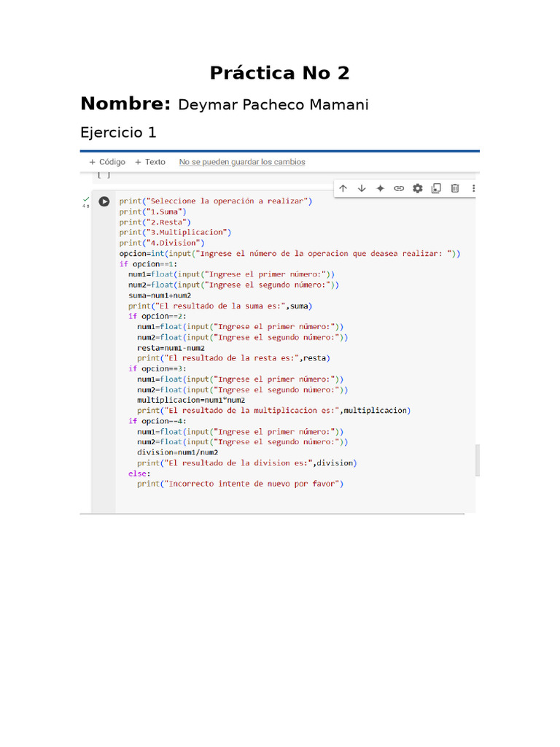This screenshot has height=747, width=560.
Task: Click code line print("3.Multiplicacion")
Action: point(175,233)
